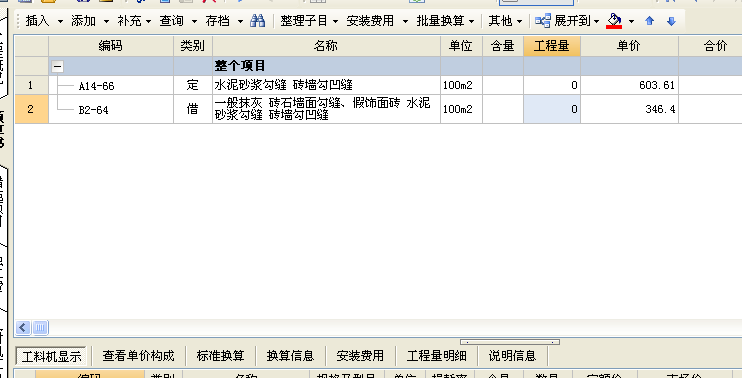Click the 工程量 cell of A14-66 row
This screenshot has width=742, height=378.
coord(552,85)
